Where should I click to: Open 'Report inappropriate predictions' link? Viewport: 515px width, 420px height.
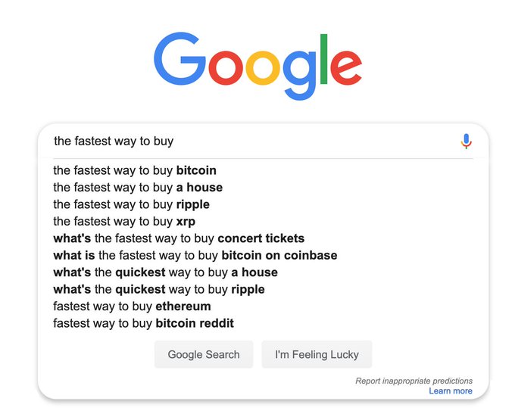pos(414,381)
